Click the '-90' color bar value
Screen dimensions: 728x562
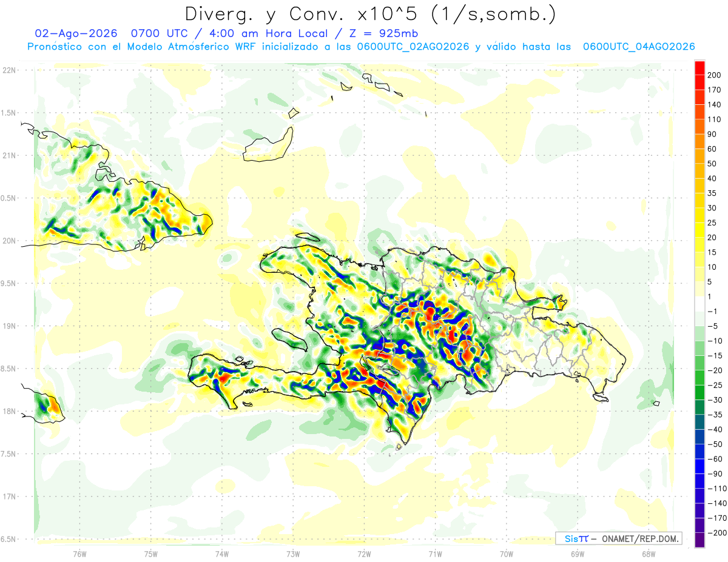(x=715, y=473)
